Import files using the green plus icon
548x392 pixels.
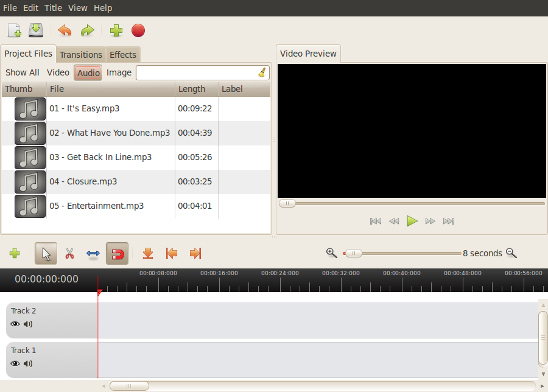[116, 30]
